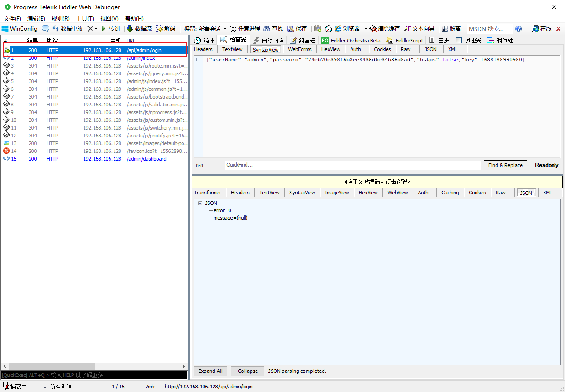Open 查找 find sessions binoculars

pyautogui.click(x=273, y=29)
